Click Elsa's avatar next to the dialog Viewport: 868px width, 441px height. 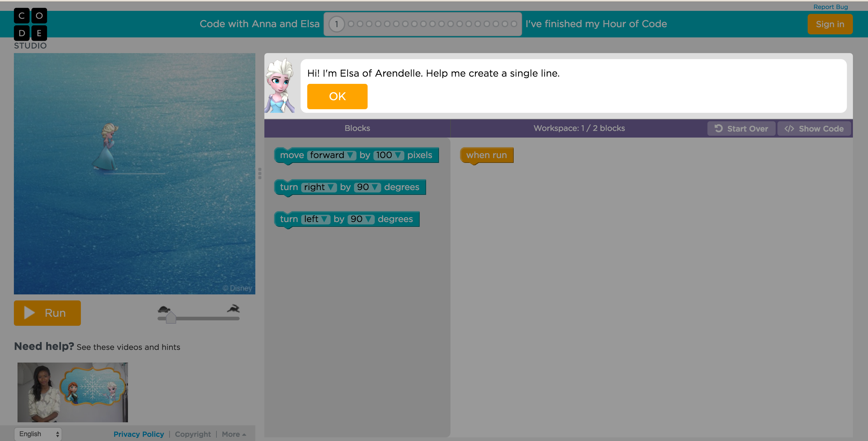[280, 86]
